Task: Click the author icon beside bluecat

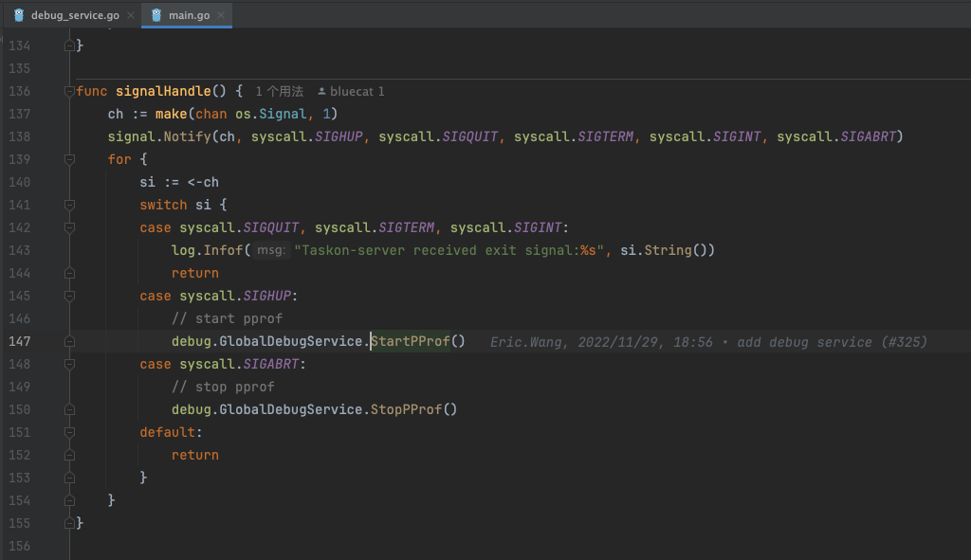Action: pyautogui.click(x=321, y=92)
